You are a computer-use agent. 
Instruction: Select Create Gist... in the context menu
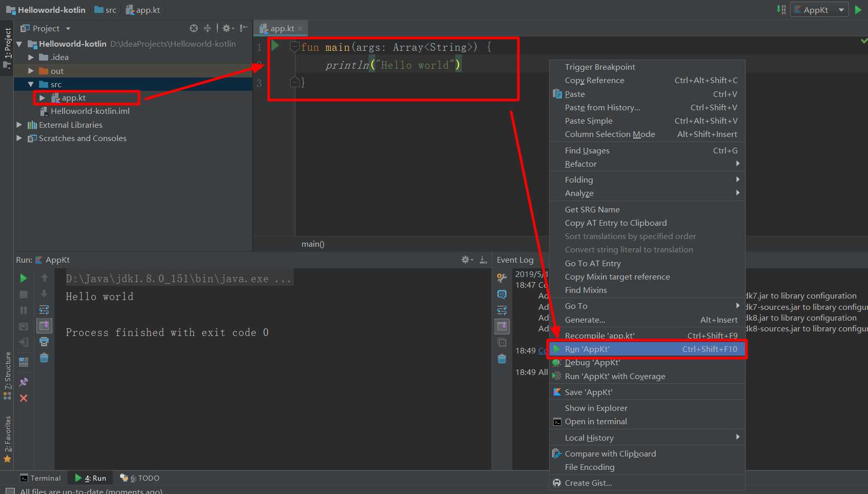(x=647, y=483)
